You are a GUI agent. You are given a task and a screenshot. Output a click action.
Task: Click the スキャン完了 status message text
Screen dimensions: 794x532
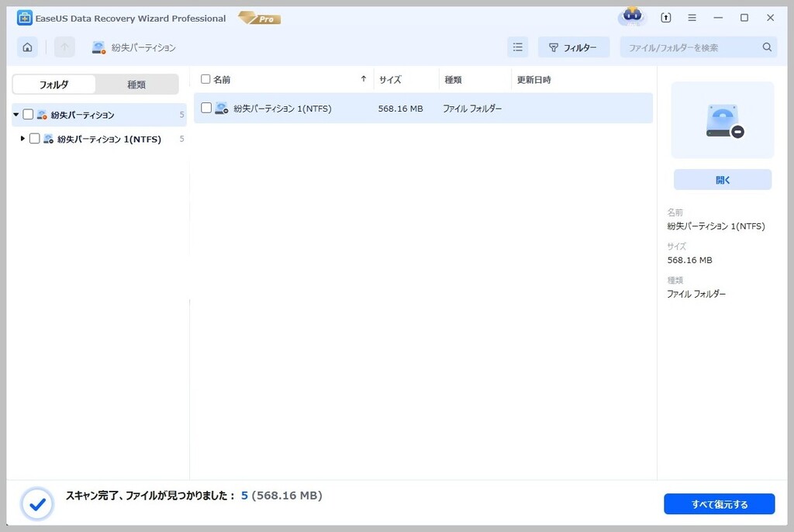pyautogui.click(x=150, y=496)
